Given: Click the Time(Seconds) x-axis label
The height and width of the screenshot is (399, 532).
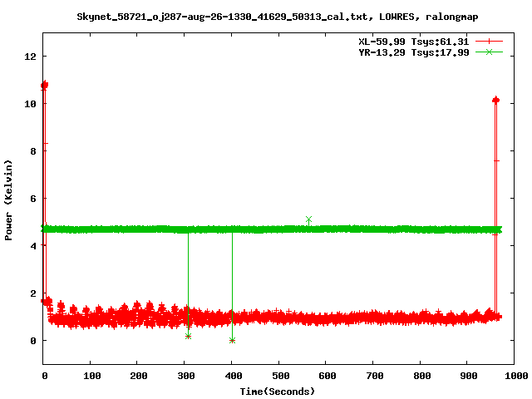Looking at the screenshot, I should pos(278,392).
